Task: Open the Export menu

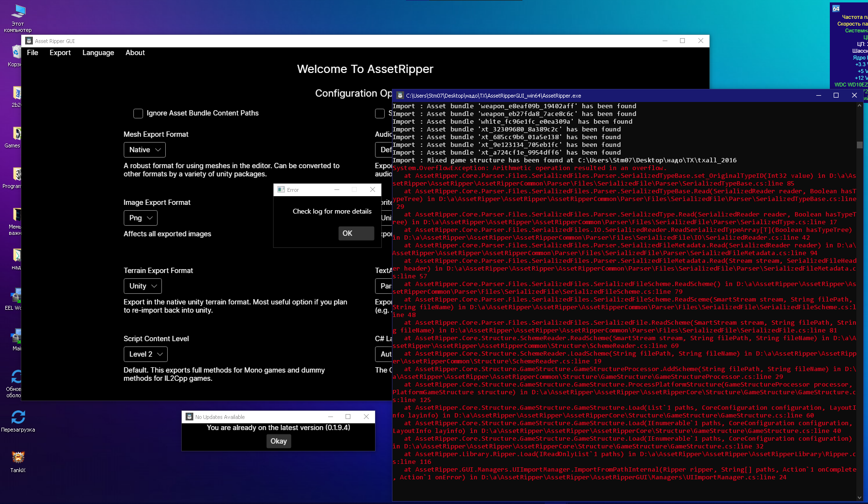Action: (60, 53)
